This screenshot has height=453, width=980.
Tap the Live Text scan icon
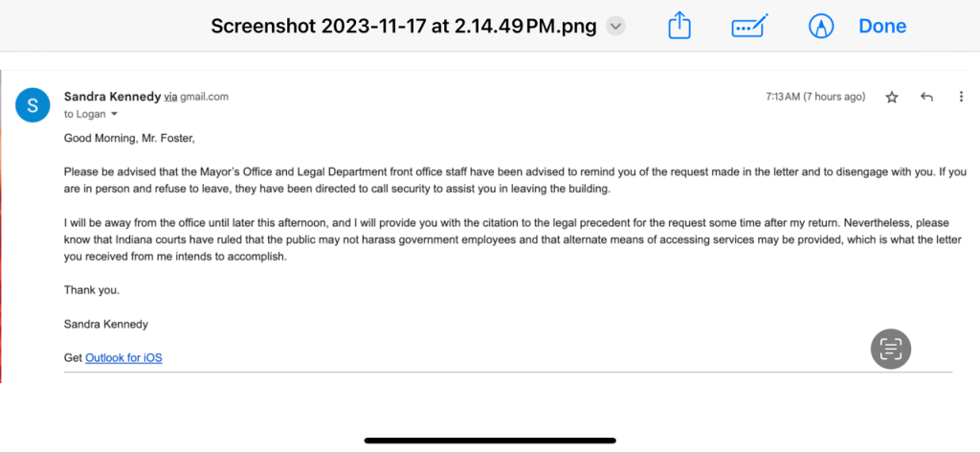[x=890, y=349]
